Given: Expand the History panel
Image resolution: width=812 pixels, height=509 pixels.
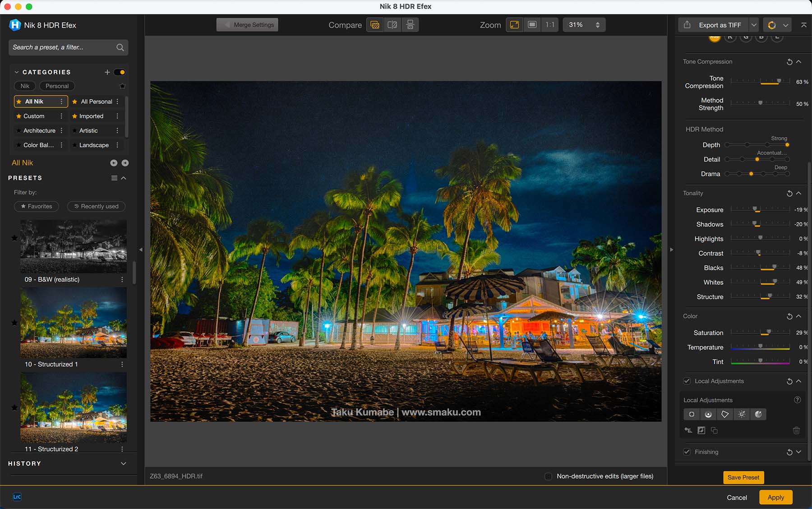Looking at the screenshot, I should [123, 463].
